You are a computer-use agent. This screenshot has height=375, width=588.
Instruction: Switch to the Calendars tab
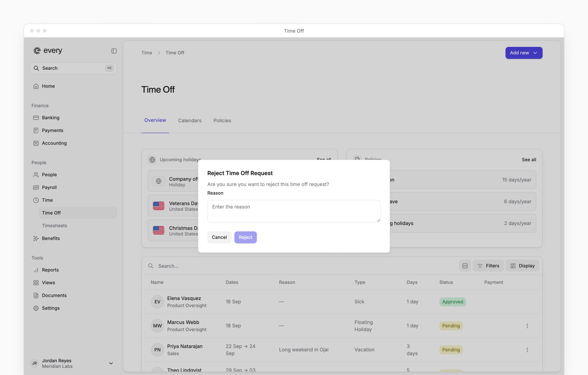point(190,120)
